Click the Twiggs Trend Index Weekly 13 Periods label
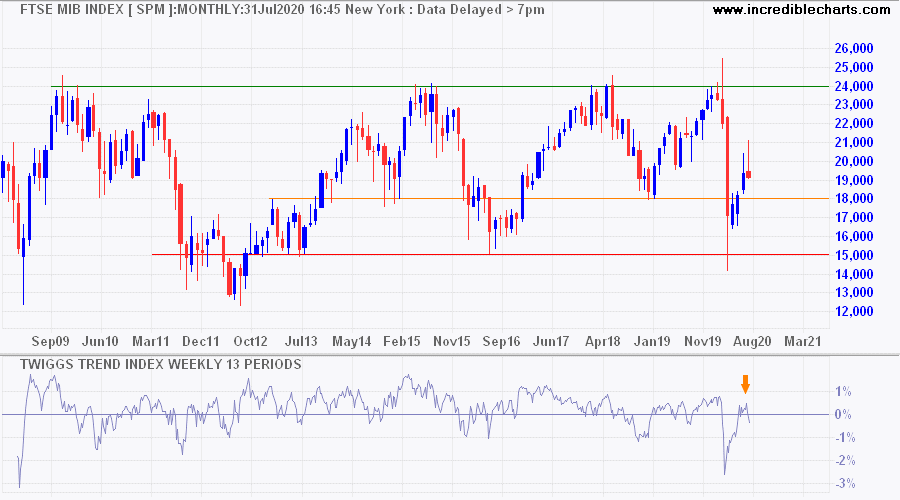The image size is (900, 500). click(161, 365)
